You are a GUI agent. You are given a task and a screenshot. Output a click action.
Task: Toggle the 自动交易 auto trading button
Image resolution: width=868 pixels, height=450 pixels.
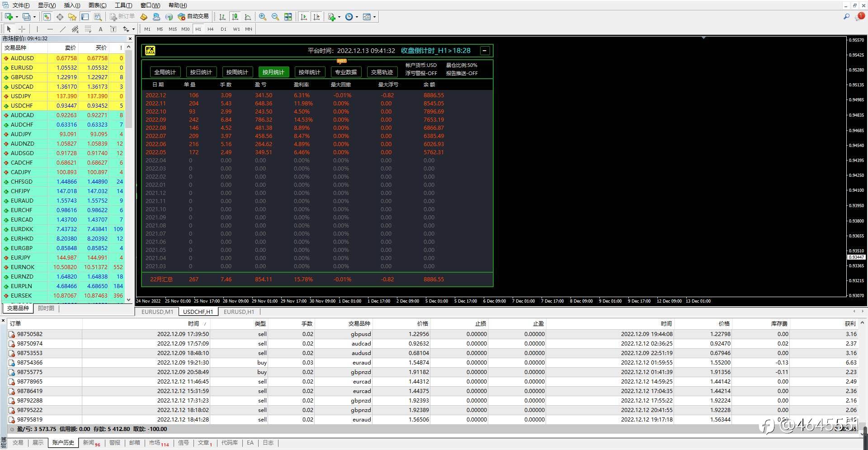pos(193,17)
